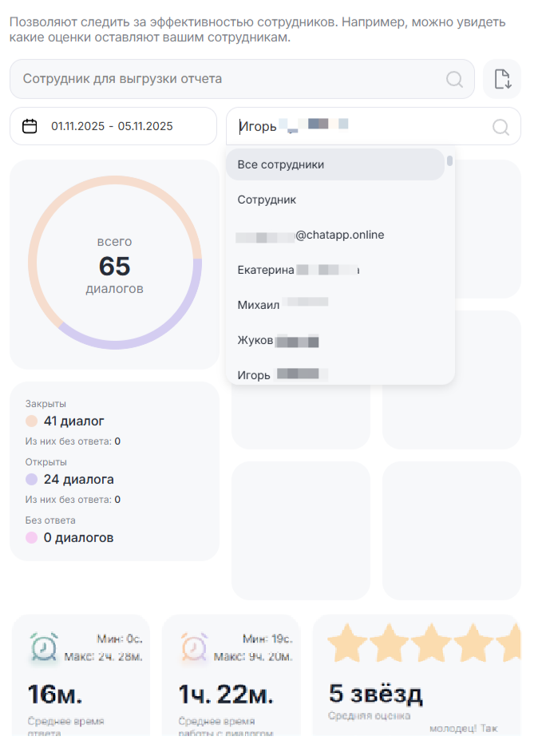
Task: Click the dropdown list scrollbar thumb
Action: coord(449,160)
